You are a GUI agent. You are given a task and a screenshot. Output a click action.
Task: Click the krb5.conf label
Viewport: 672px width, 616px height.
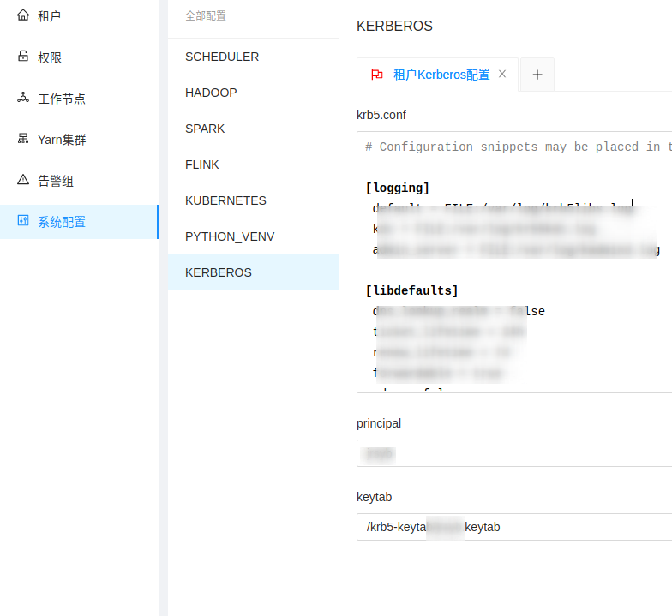(x=381, y=115)
